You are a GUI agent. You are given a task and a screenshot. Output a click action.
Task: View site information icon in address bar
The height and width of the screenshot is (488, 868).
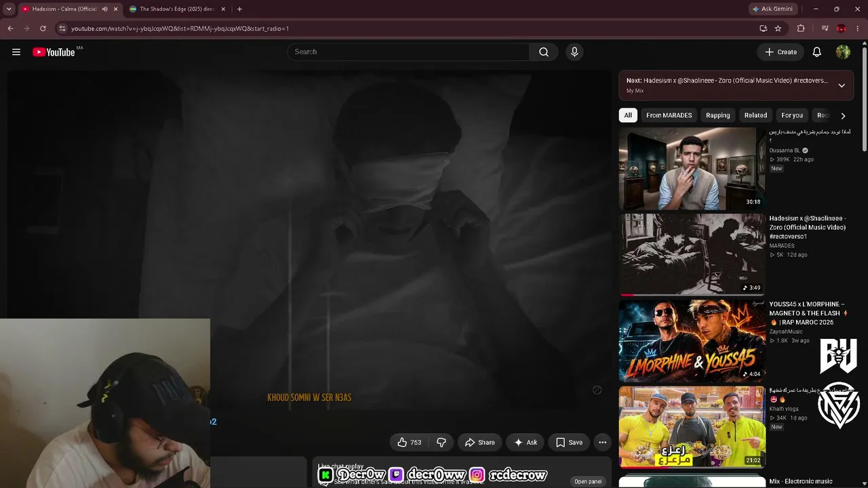click(x=62, y=28)
